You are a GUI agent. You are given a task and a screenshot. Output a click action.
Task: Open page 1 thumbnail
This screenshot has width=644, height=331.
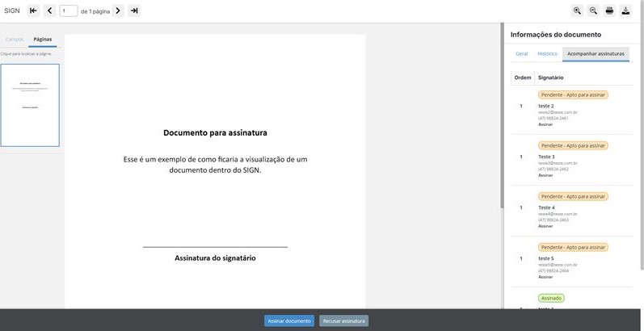pos(30,105)
